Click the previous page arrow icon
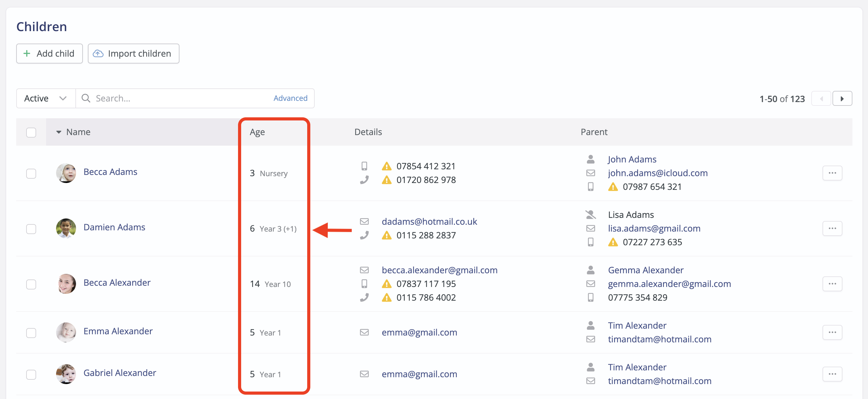 click(x=821, y=99)
